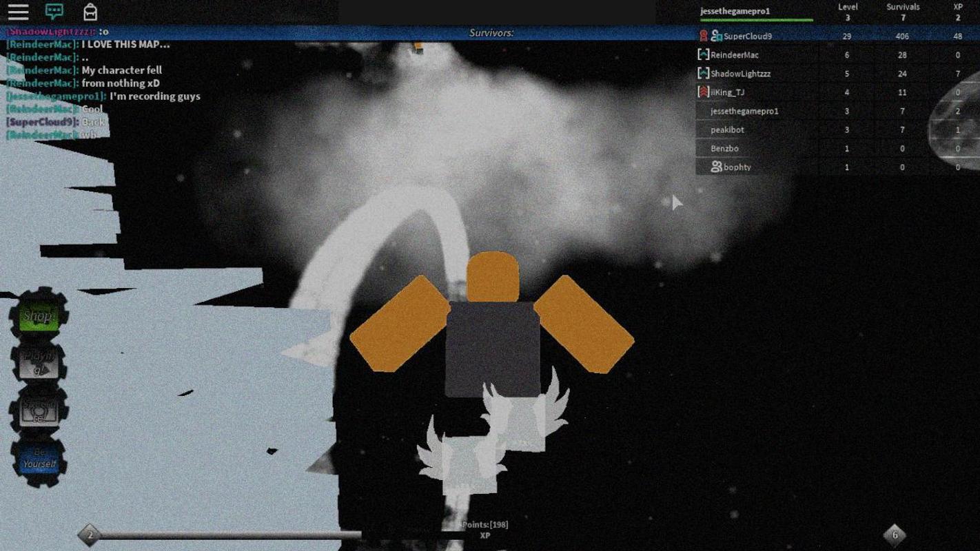Click the XP column header
The width and height of the screenshot is (980, 551).
(x=958, y=7)
